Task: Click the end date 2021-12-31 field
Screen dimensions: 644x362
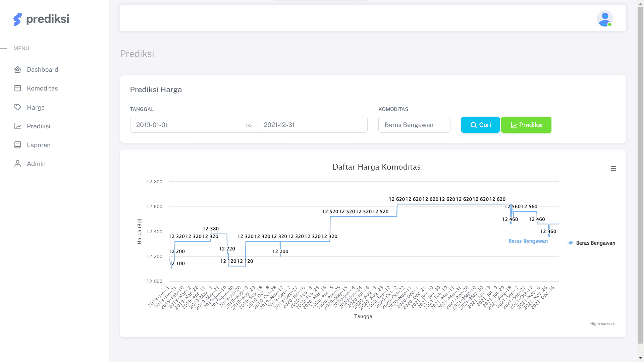Action: 312,125
